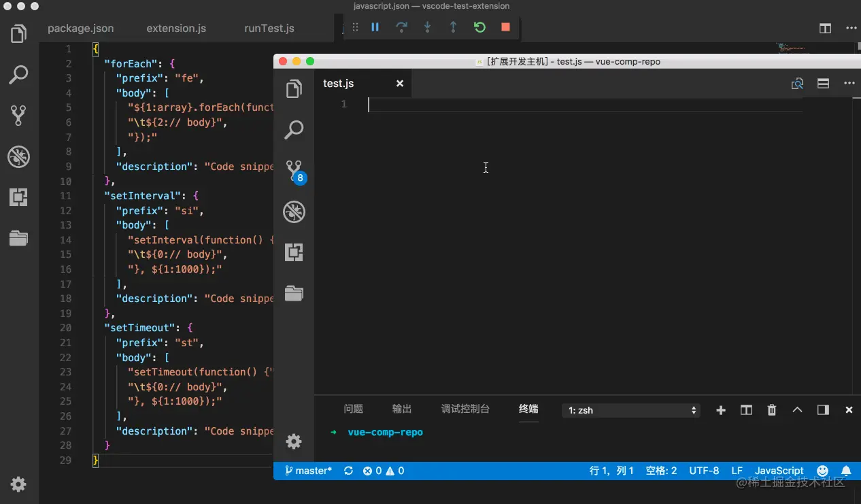
Task: Open settings gear in the back window
Action: click(x=18, y=484)
